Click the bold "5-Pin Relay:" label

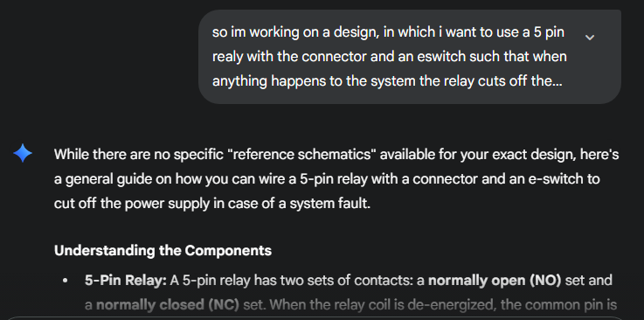click(125, 281)
